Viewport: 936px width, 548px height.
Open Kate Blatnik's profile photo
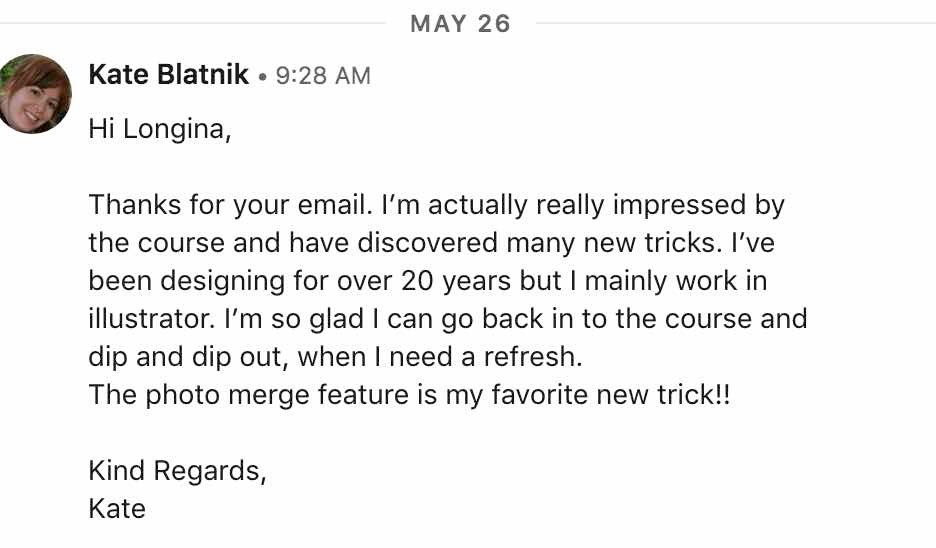click(34, 94)
